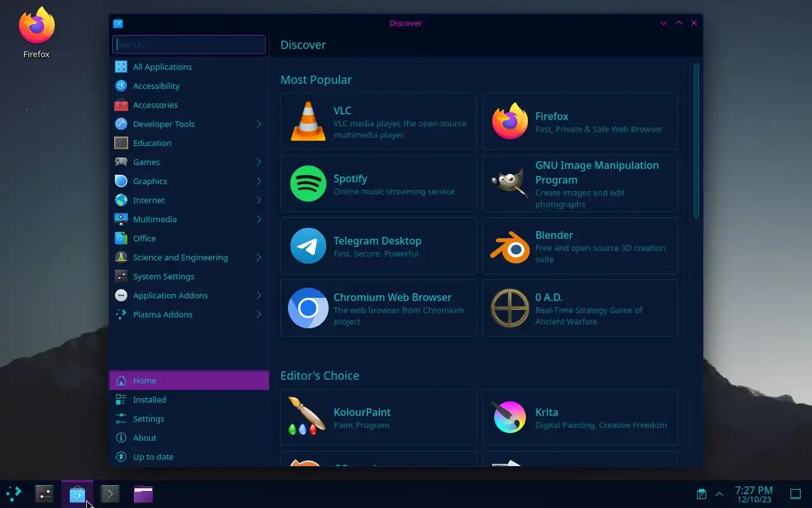Screen dimensions: 812x508
Task: Click the About info icon
Action: click(x=121, y=438)
